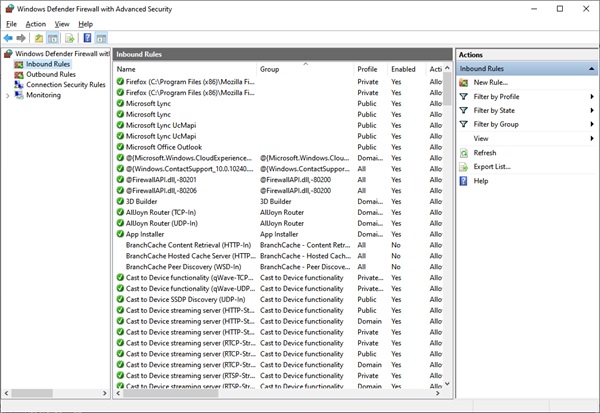Click the Monitoring tree icon

[x=19, y=95]
